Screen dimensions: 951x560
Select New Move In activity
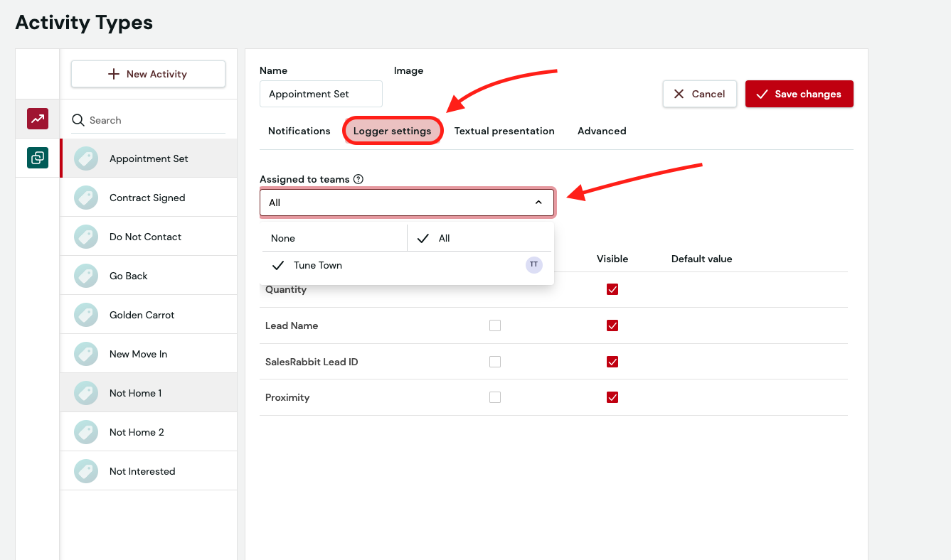click(149, 354)
